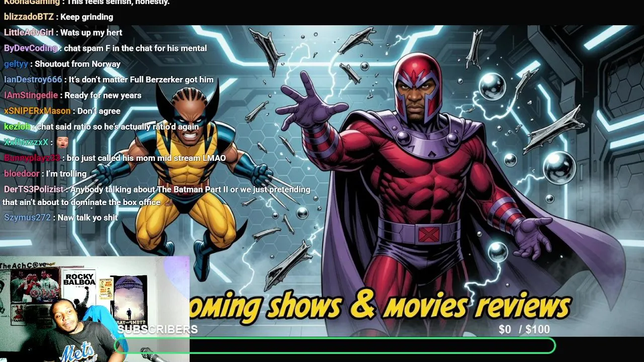Click message 'Ready for new years'

[x=103, y=95]
